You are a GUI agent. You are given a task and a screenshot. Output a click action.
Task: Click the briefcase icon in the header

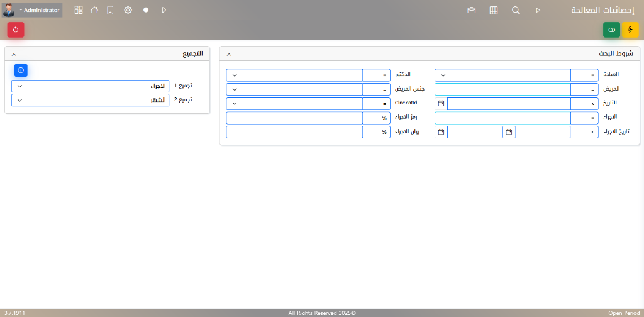pyautogui.click(x=472, y=10)
